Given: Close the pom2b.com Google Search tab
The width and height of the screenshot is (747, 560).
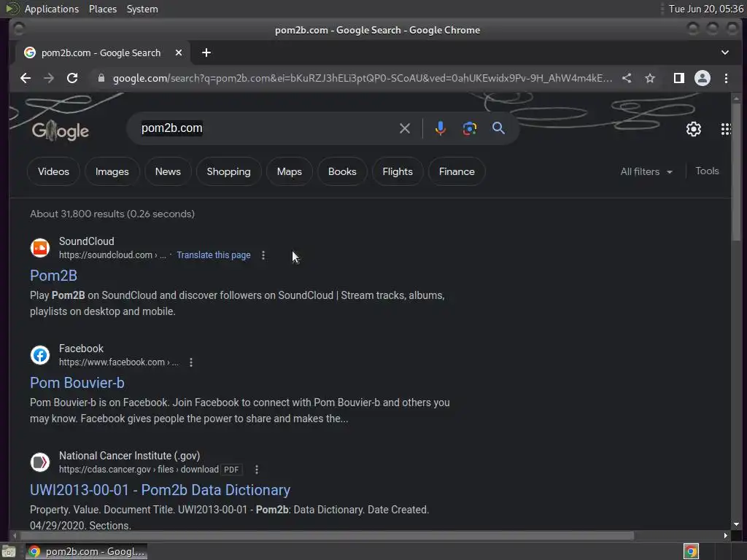Looking at the screenshot, I should tap(179, 52).
